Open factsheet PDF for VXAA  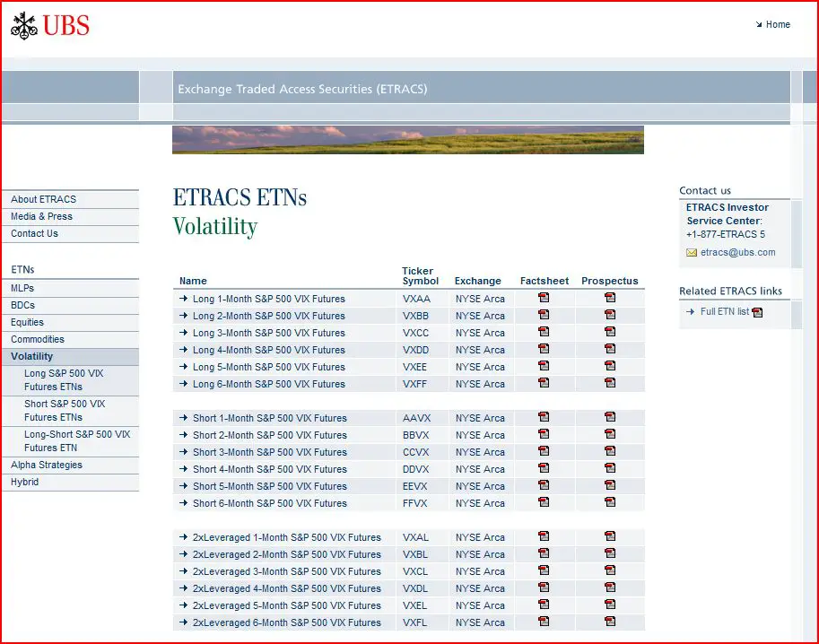[x=544, y=298]
